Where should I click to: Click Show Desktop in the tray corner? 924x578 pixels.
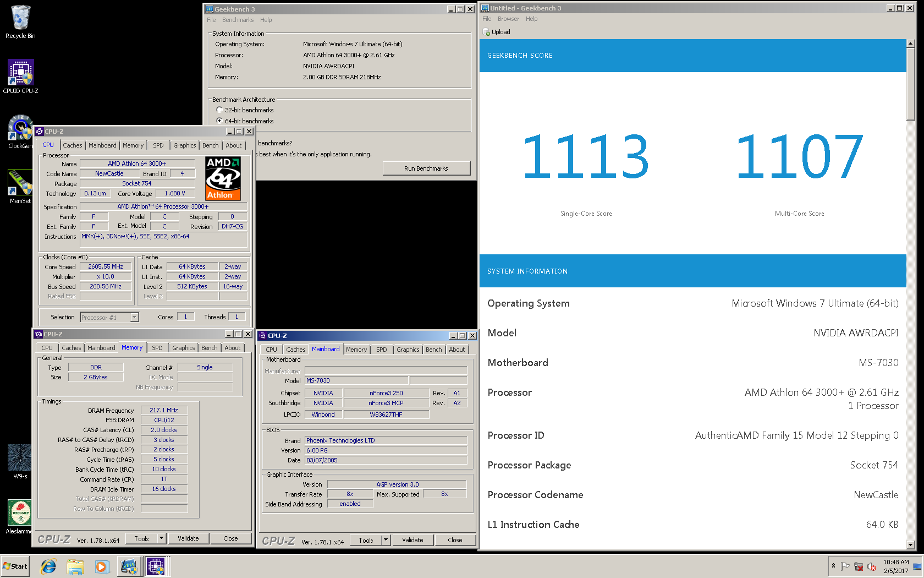tap(917, 566)
